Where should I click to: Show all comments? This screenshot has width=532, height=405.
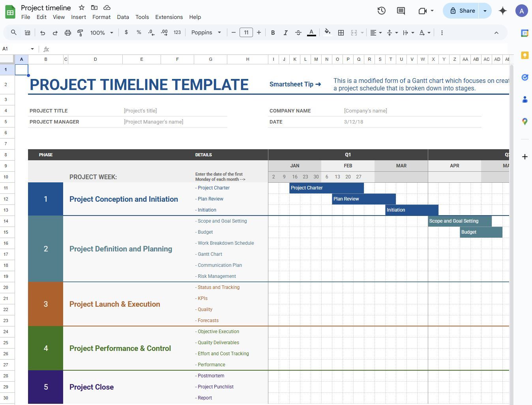[401, 11]
